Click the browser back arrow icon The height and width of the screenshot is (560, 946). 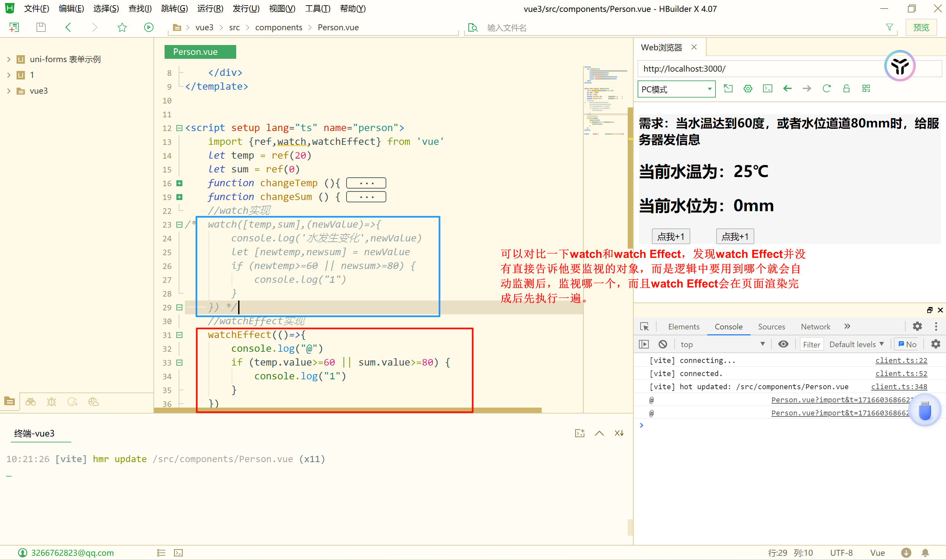coord(787,89)
